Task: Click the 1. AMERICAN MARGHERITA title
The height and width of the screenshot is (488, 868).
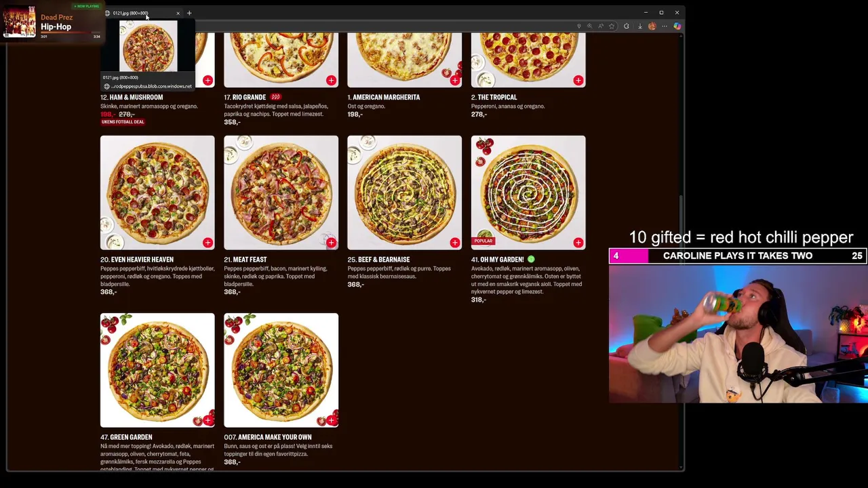Action: coord(384,97)
